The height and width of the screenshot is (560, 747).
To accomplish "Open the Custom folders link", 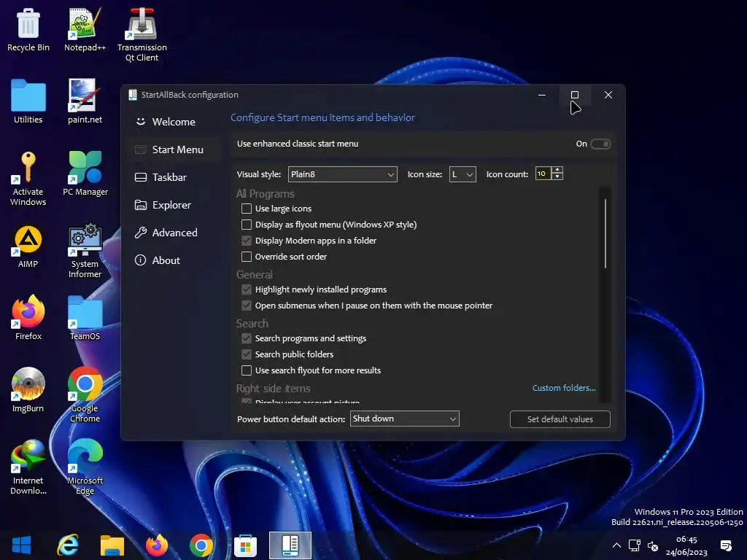I will pyautogui.click(x=564, y=388).
